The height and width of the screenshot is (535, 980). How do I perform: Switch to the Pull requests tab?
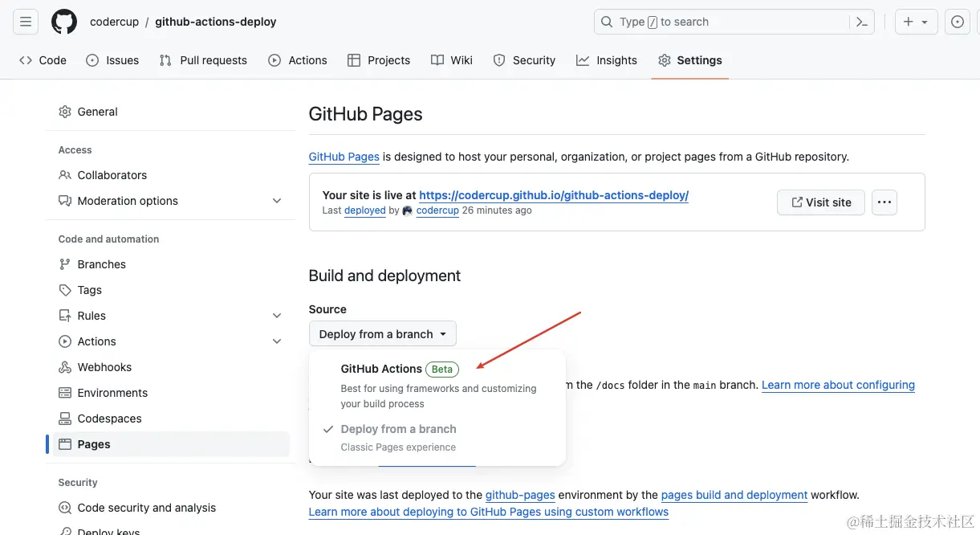(x=203, y=60)
